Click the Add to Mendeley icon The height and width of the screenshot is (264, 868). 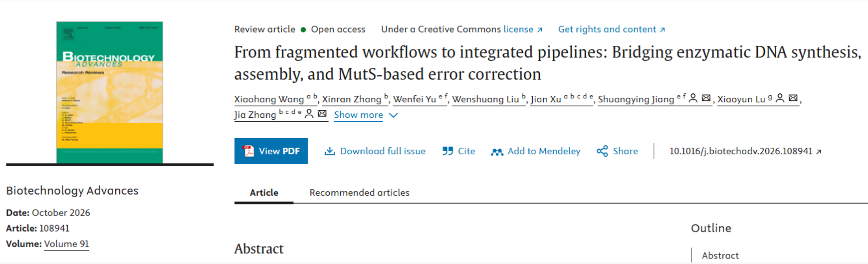click(x=497, y=152)
